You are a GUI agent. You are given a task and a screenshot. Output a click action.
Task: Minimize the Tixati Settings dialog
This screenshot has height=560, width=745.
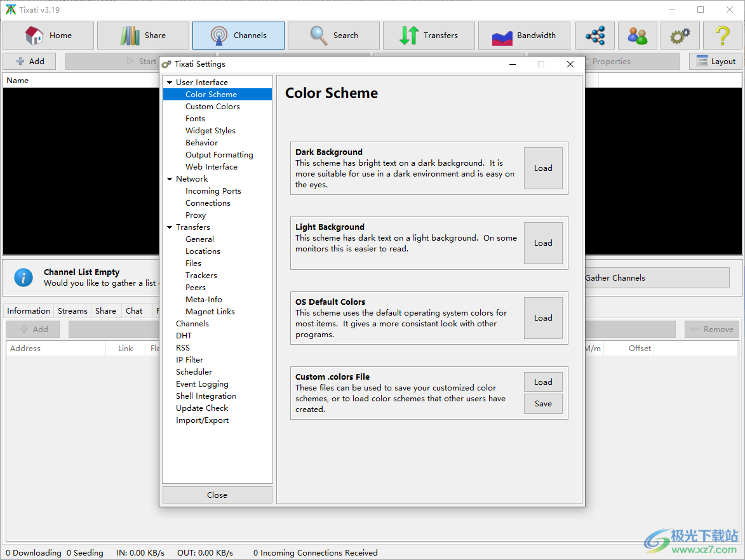pos(512,64)
